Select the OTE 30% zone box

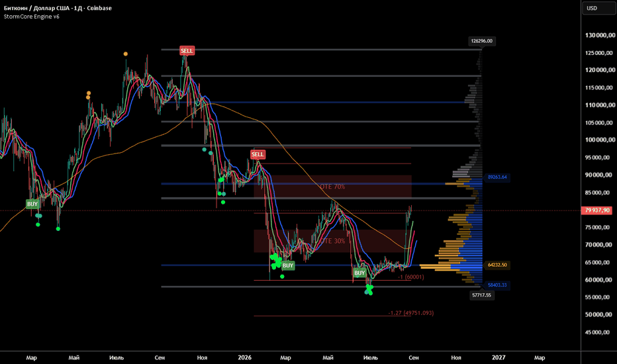click(x=333, y=241)
